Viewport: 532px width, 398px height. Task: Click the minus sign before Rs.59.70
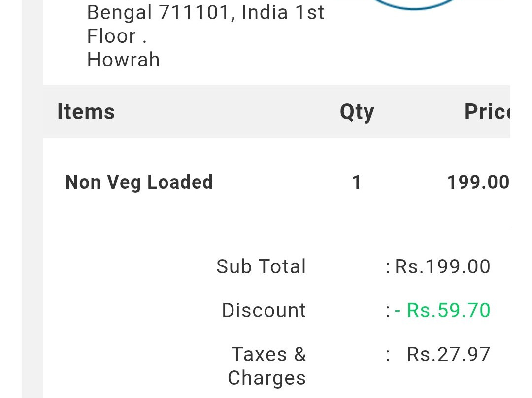[x=398, y=311]
